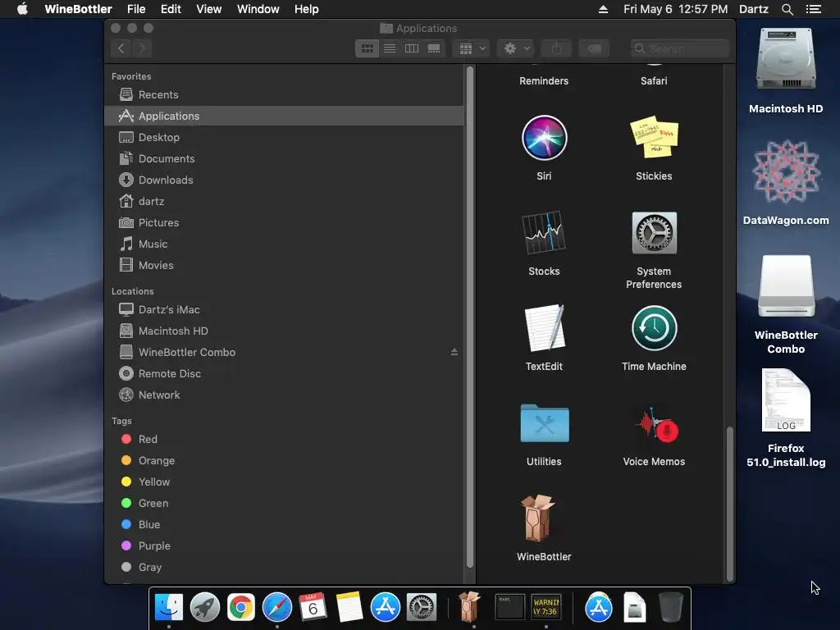Open the Console warning icon in the Dock
The image size is (840, 630).
click(546, 608)
